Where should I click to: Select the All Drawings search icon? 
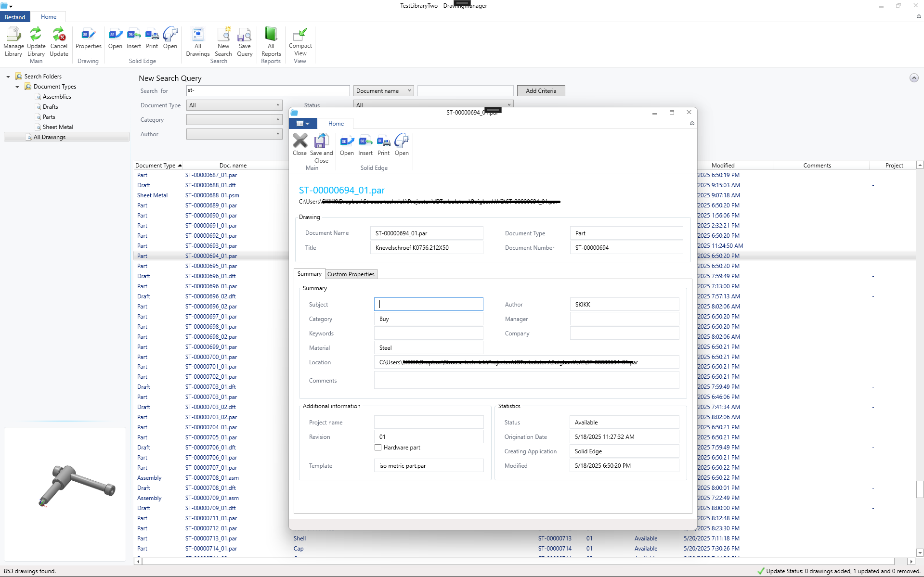click(x=197, y=41)
